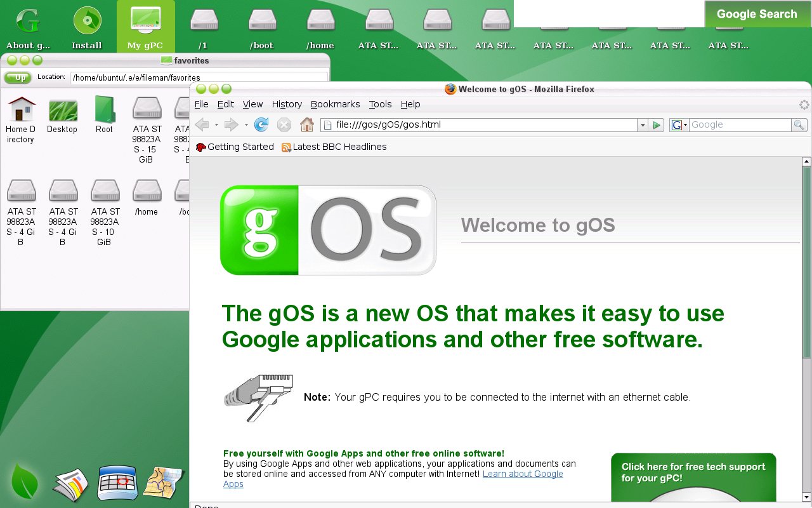Open the folded map icon in the dock
This screenshot has width=812, height=508.
(163, 483)
